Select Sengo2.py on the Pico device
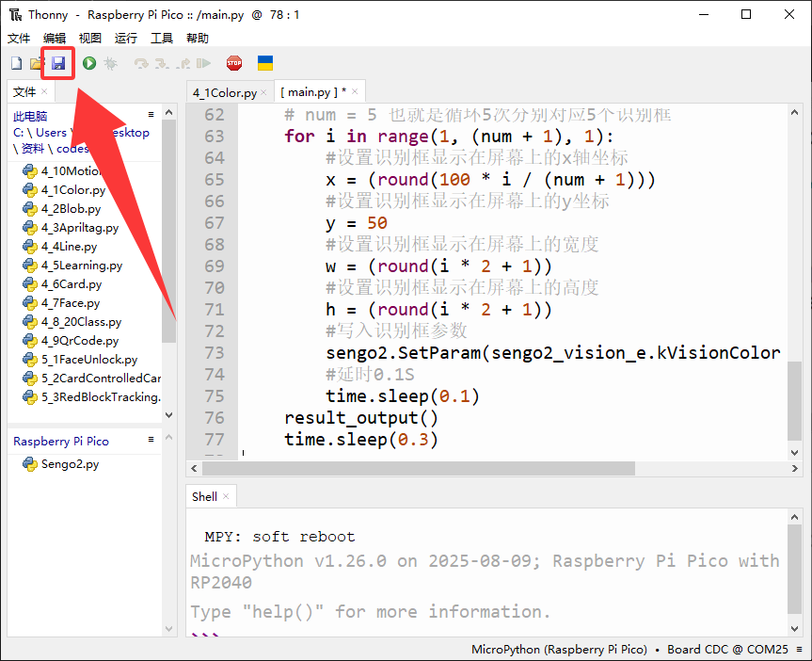 tap(70, 464)
